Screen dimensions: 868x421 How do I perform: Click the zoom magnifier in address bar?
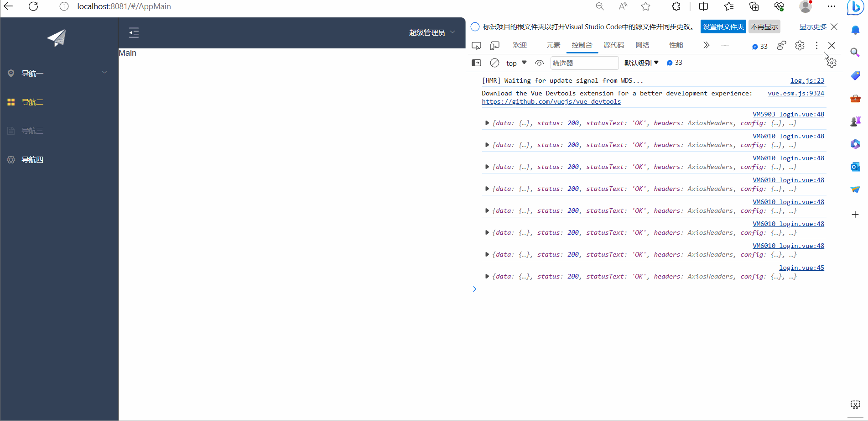point(600,6)
